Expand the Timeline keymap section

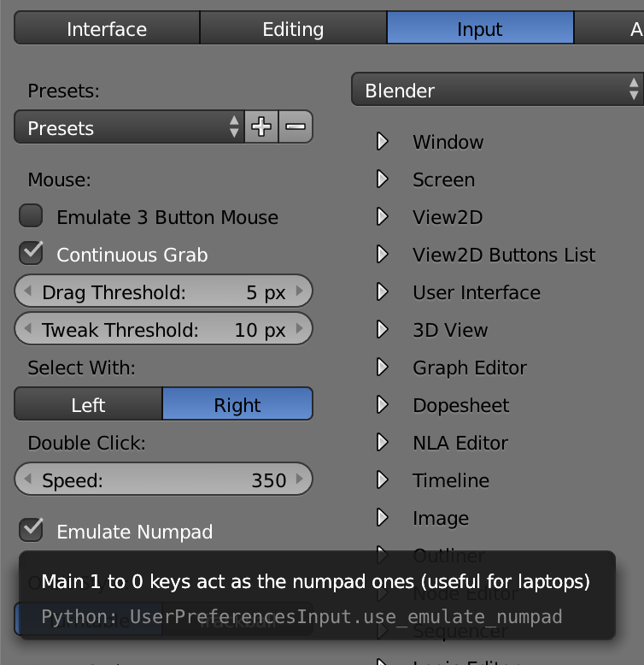(383, 480)
